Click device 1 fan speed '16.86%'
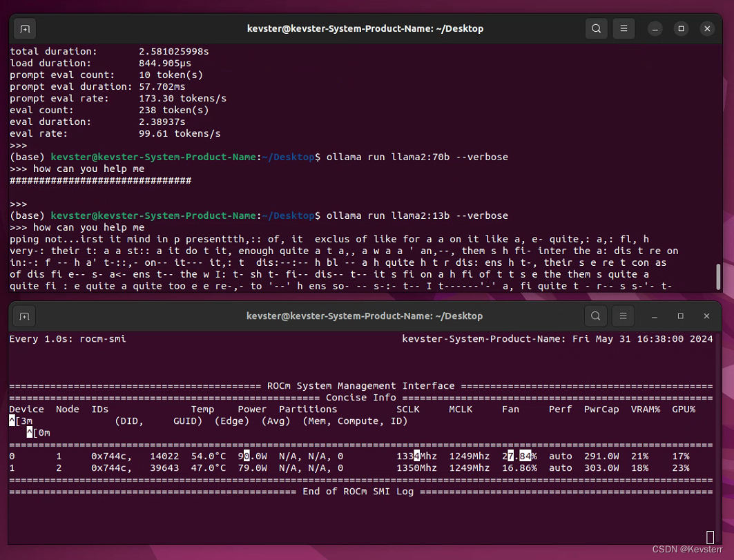The width and height of the screenshot is (734, 560). coord(520,467)
